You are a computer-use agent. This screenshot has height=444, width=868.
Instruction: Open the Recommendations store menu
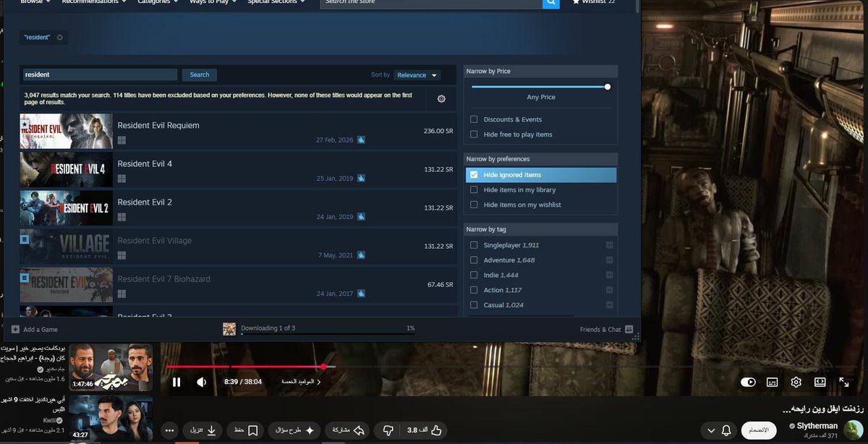94,2
